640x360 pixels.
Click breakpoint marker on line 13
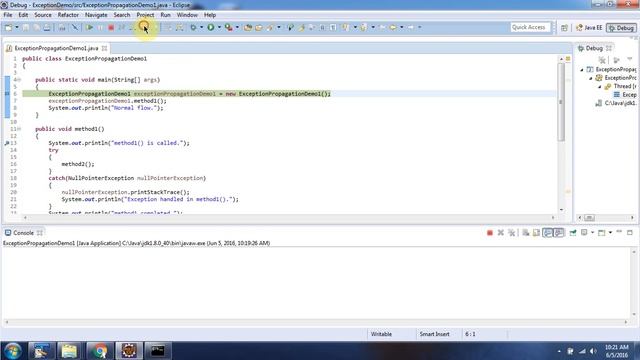7,143
